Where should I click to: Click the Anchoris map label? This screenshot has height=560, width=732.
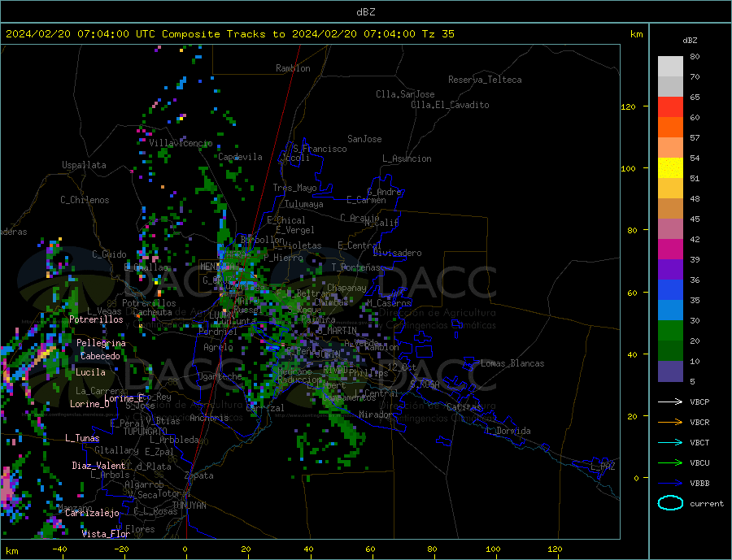tap(209, 418)
